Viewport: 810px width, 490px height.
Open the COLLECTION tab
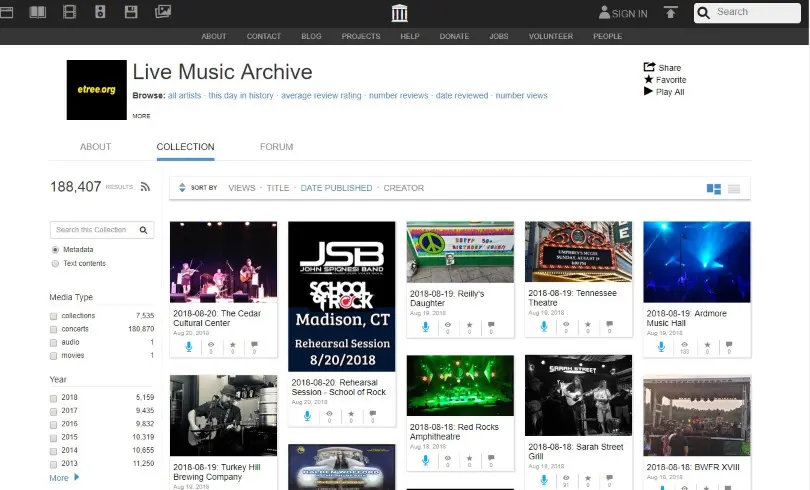point(185,147)
